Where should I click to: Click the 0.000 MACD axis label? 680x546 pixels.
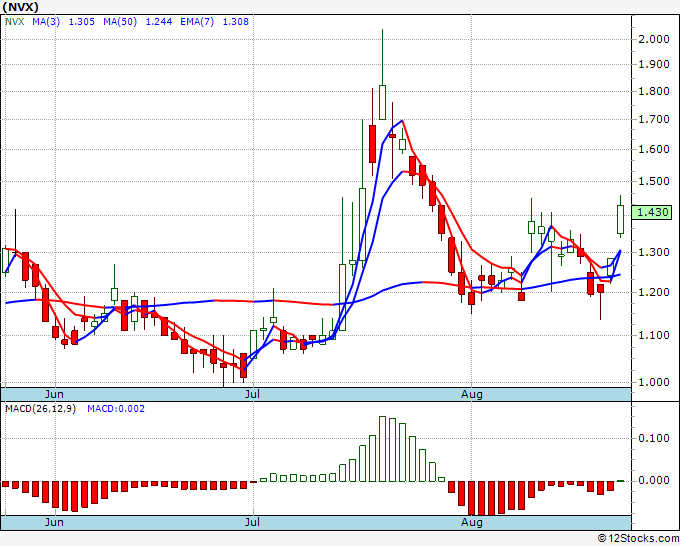654,481
